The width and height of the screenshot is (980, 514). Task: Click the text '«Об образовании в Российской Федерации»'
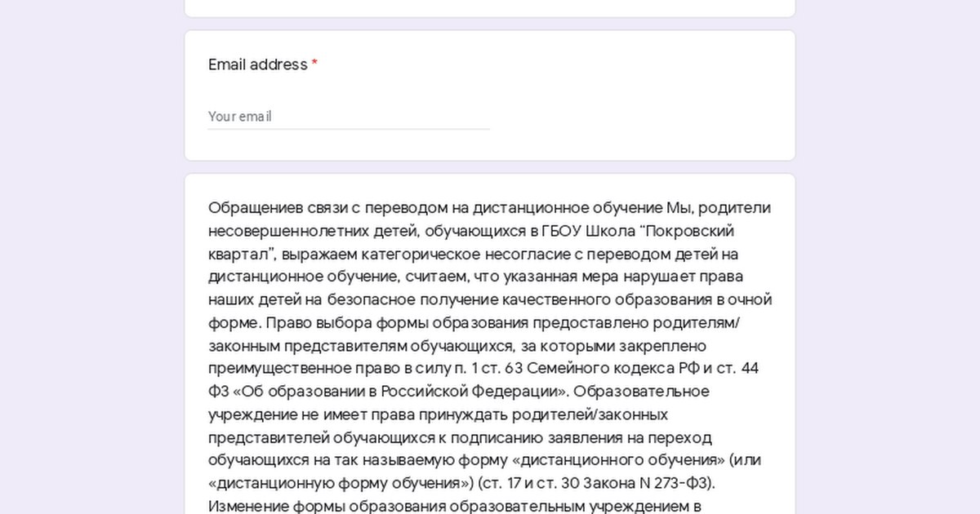(401, 391)
